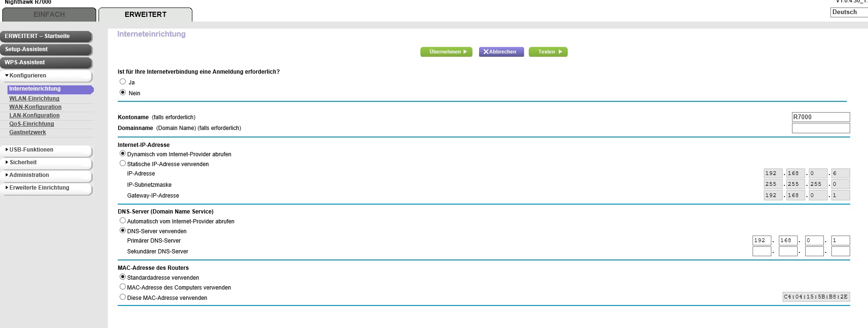This screenshot has height=328, width=868.
Task: Switch to the ERWEITERT tab
Action: pyautogui.click(x=145, y=15)
